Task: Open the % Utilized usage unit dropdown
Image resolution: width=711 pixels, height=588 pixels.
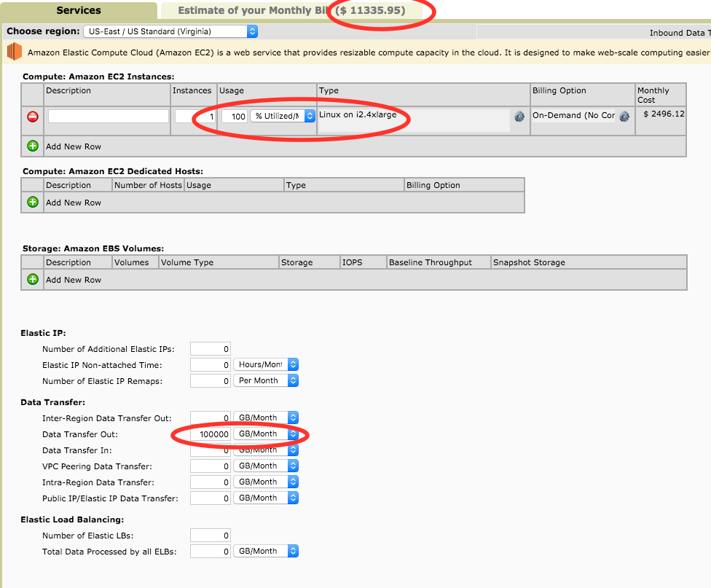Action: click(x=283, y=116)
